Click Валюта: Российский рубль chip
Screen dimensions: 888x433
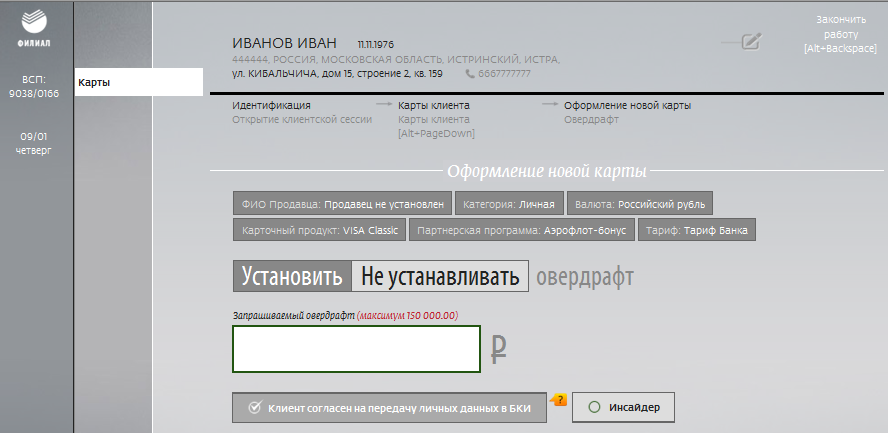tap(640, 204)
